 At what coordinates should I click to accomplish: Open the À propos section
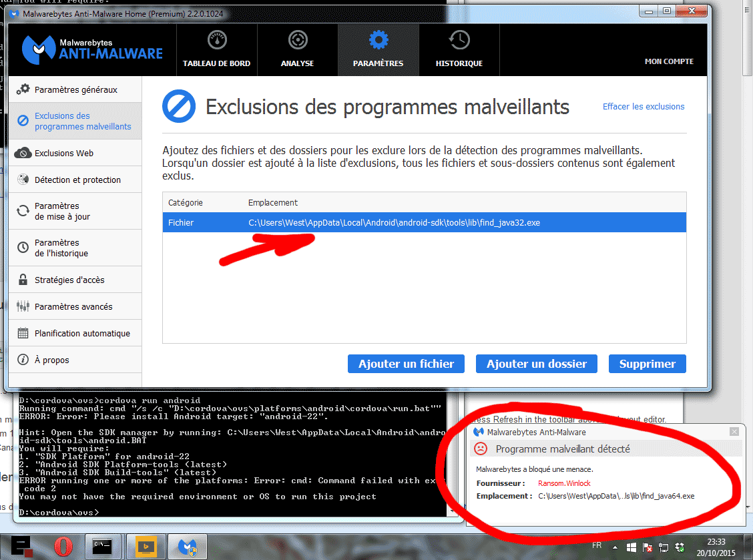[x=75, y=360]
